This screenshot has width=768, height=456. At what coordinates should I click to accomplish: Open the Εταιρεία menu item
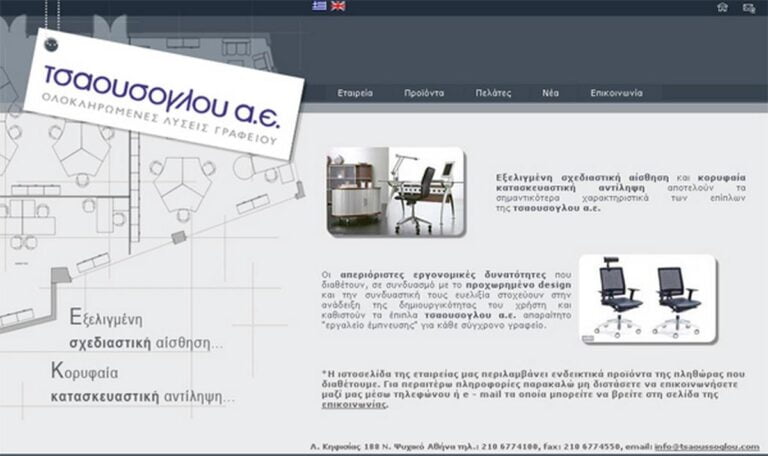point(355,93)
